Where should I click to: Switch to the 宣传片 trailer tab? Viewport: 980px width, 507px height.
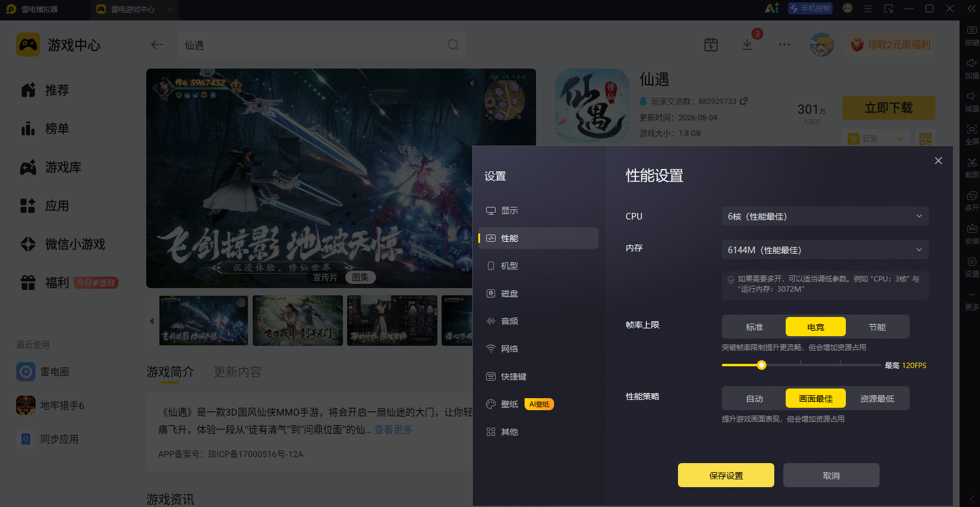[325, 277]
